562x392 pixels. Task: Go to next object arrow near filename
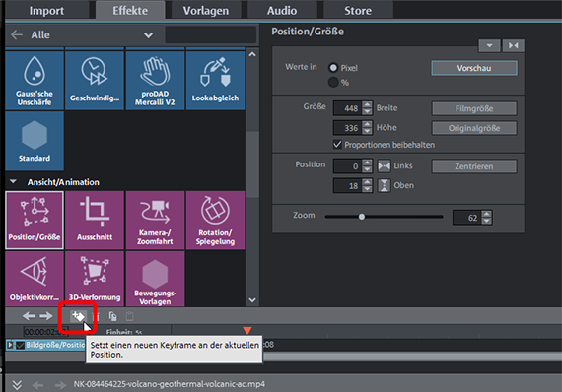pos(60,385)
